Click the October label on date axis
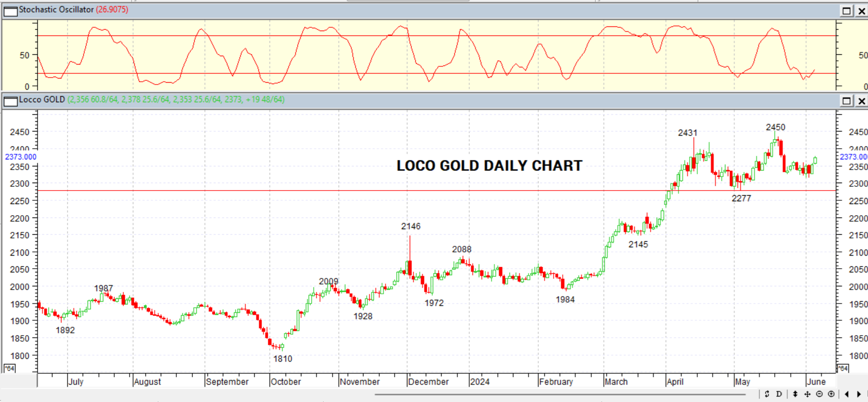 click(286, 382)
